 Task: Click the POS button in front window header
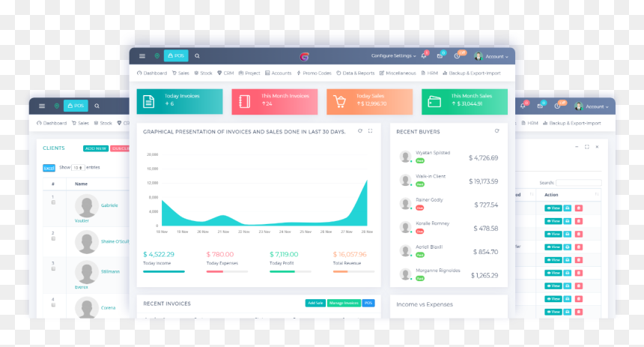point(176,55)
